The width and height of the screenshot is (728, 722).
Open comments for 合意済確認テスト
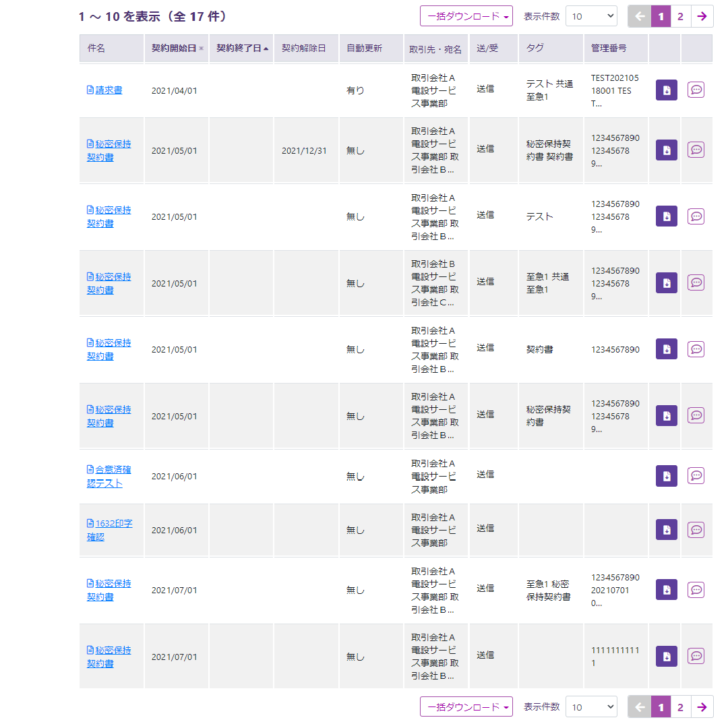coord(696,475)
